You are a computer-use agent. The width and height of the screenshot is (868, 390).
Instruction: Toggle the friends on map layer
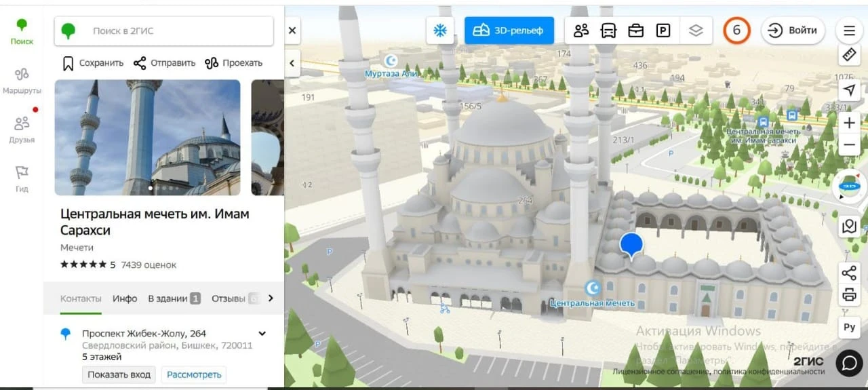[581, 31]
